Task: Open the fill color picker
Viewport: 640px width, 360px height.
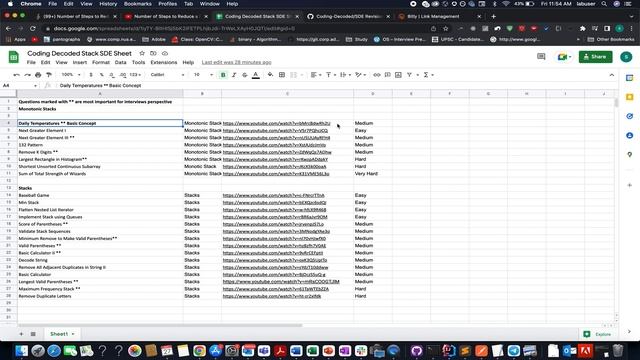Action: [270, 75]
